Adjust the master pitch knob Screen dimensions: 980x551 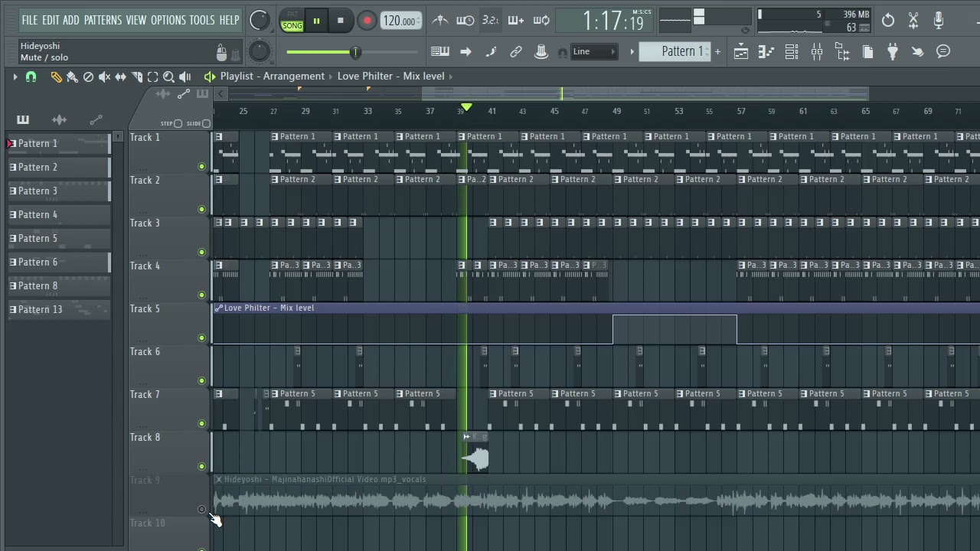(260, 51)
